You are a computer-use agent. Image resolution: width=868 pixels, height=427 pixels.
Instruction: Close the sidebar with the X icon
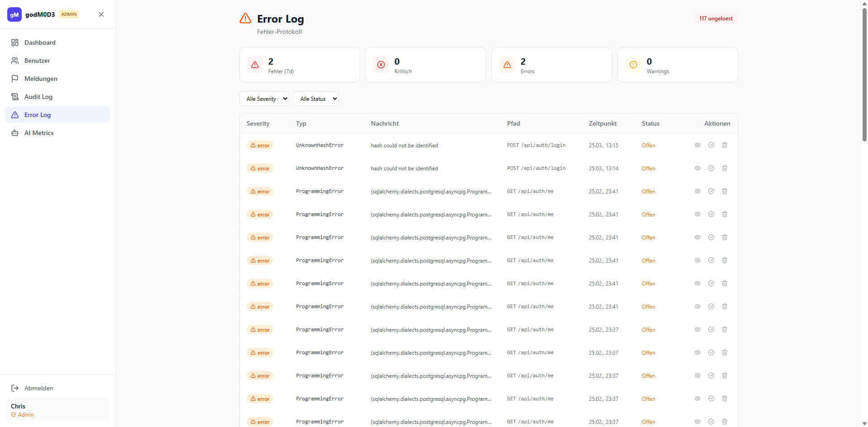tap(101, 14)
